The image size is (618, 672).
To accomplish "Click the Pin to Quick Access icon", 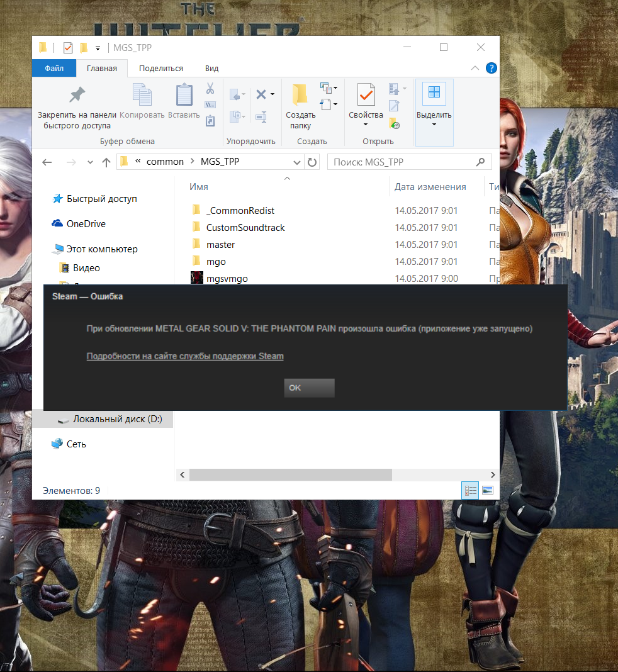I will [77, 95].
